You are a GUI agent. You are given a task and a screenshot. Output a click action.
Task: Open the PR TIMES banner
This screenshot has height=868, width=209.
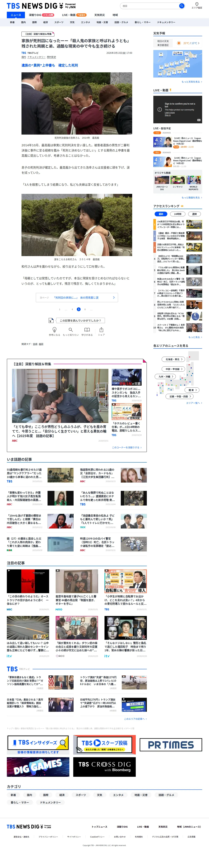(171, 744)
